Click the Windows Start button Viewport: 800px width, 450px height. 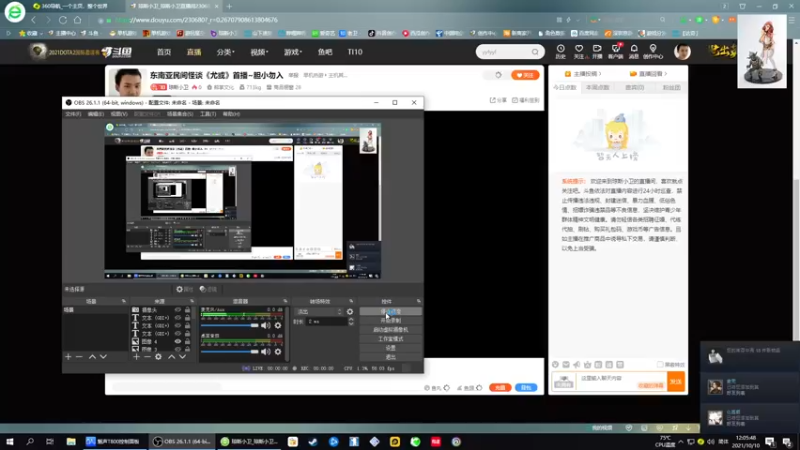10,442
